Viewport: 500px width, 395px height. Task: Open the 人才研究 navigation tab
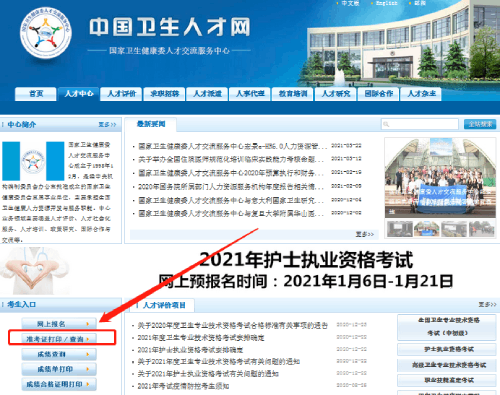click(336, 94)
